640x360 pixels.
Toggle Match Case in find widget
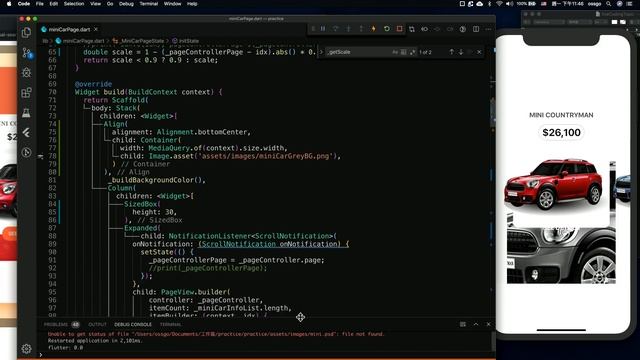tap(395, 52)
